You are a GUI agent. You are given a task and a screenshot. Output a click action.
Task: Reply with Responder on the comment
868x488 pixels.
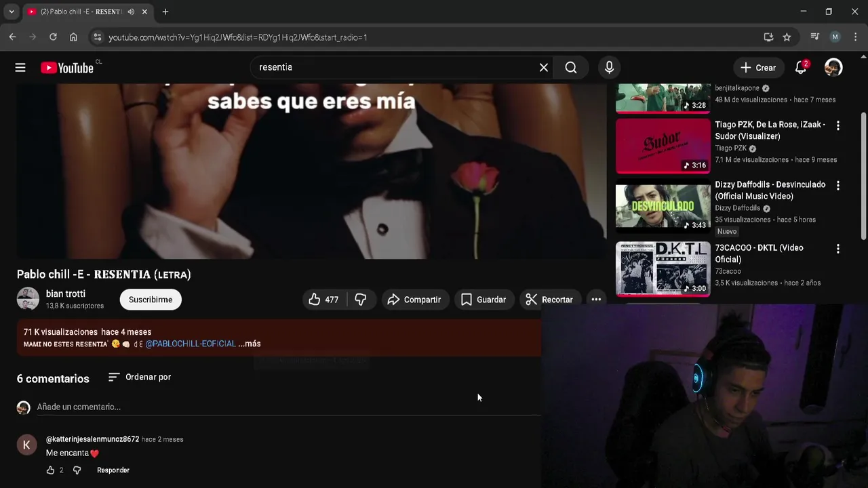[113, 470]
